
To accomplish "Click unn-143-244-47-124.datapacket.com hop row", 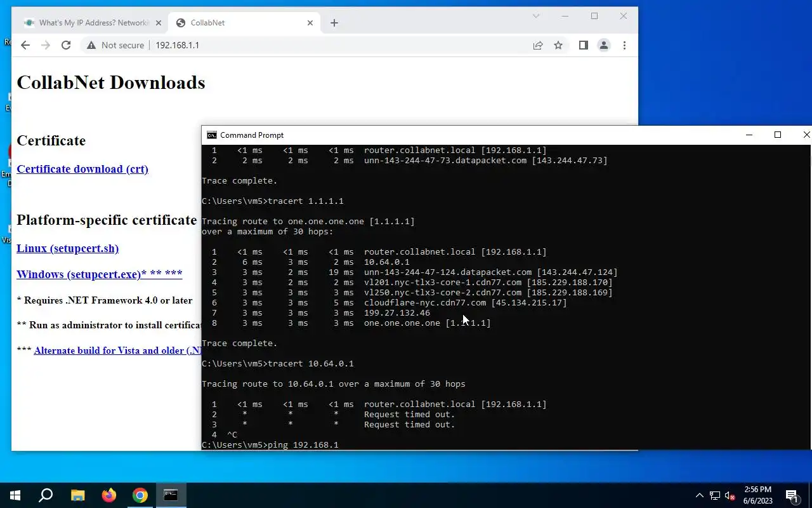I will 415,272.
